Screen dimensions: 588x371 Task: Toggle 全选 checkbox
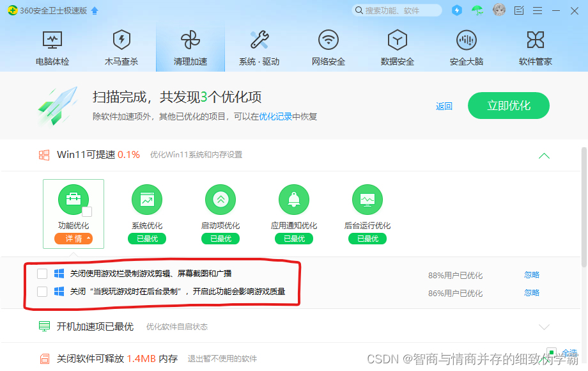[551, 352]
